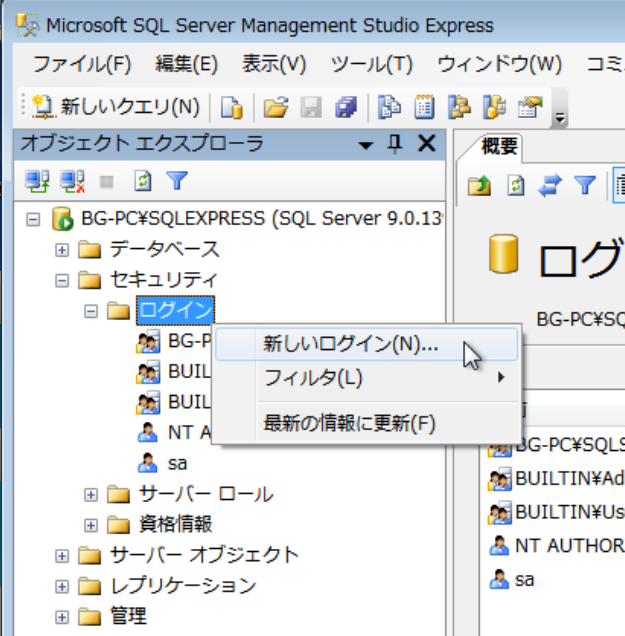Open Object Explorer window position dropdown arrow
The image size is (625, 636).
pyautogui.click(x=365, y=145)
